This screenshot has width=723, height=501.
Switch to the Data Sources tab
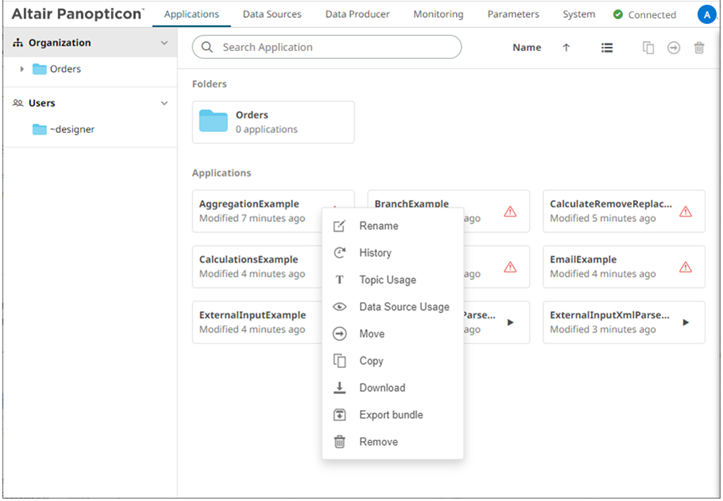point(272,15)
